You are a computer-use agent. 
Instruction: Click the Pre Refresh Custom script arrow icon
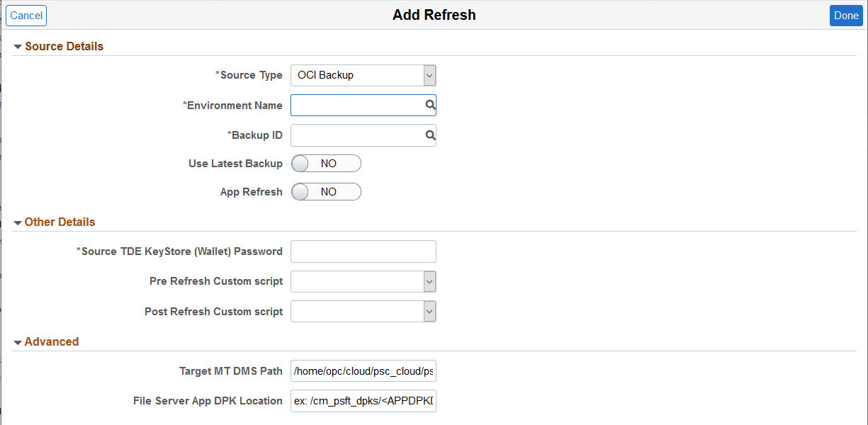(429, 281)
